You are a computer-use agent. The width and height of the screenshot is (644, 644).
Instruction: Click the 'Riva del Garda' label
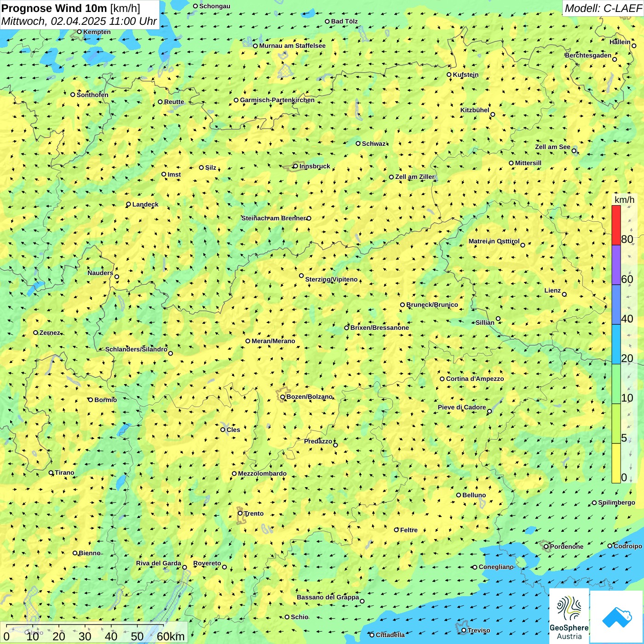[159, 563]
